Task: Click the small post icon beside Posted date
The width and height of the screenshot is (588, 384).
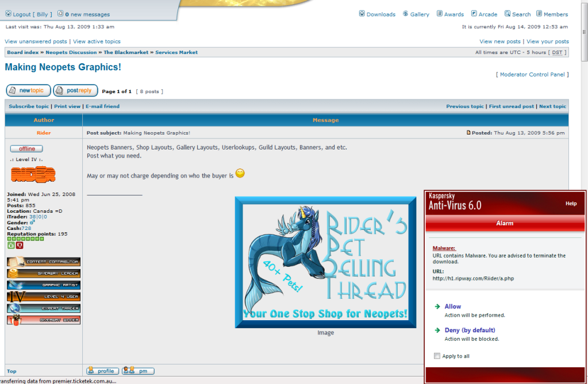Action: pos(469,133)
